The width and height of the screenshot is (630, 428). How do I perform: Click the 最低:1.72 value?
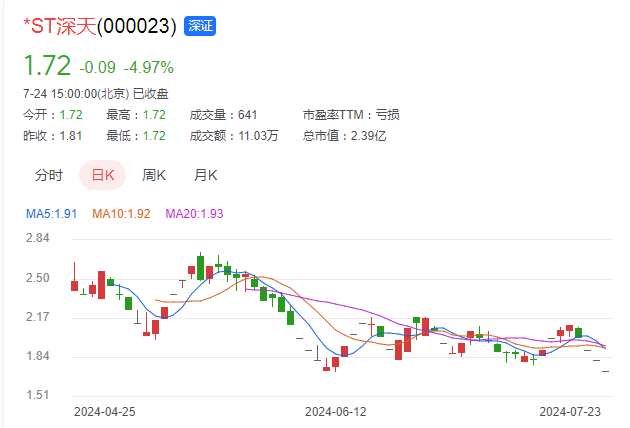click(136, 136)
